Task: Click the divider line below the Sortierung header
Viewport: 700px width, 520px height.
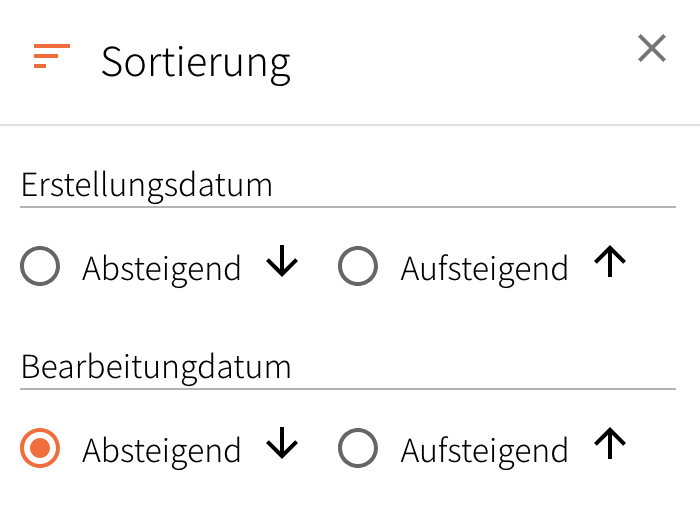Action: (x=350, y=125)
